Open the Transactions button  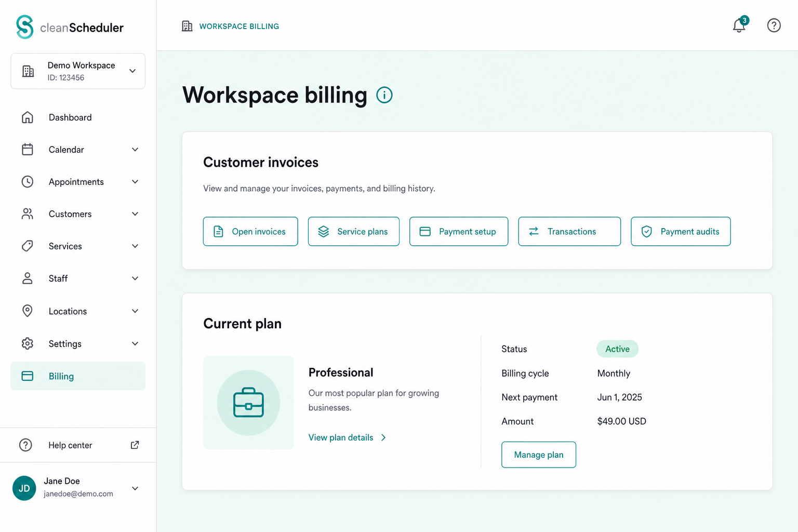[569, 231]
